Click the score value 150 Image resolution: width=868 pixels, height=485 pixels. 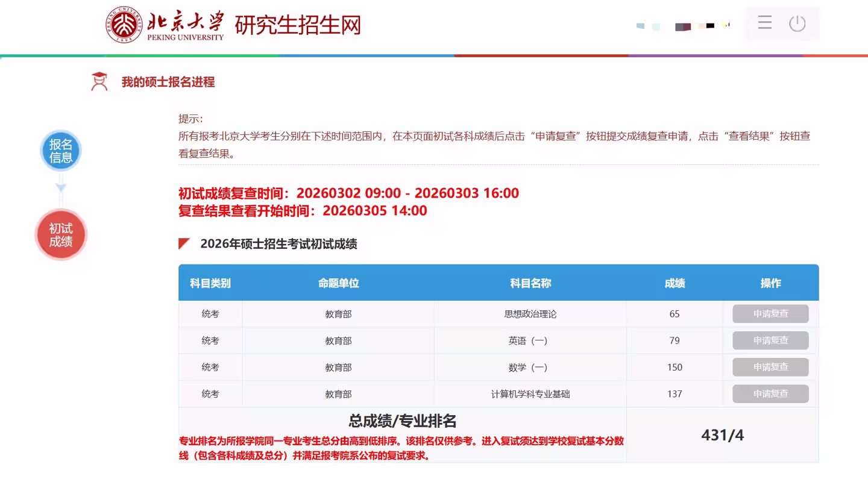[x=675, y=367]
